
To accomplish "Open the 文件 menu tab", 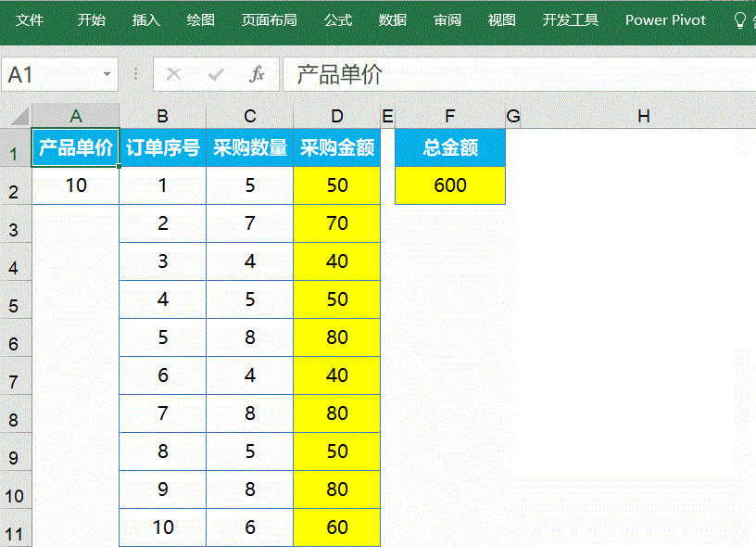I will pos(30,19).
